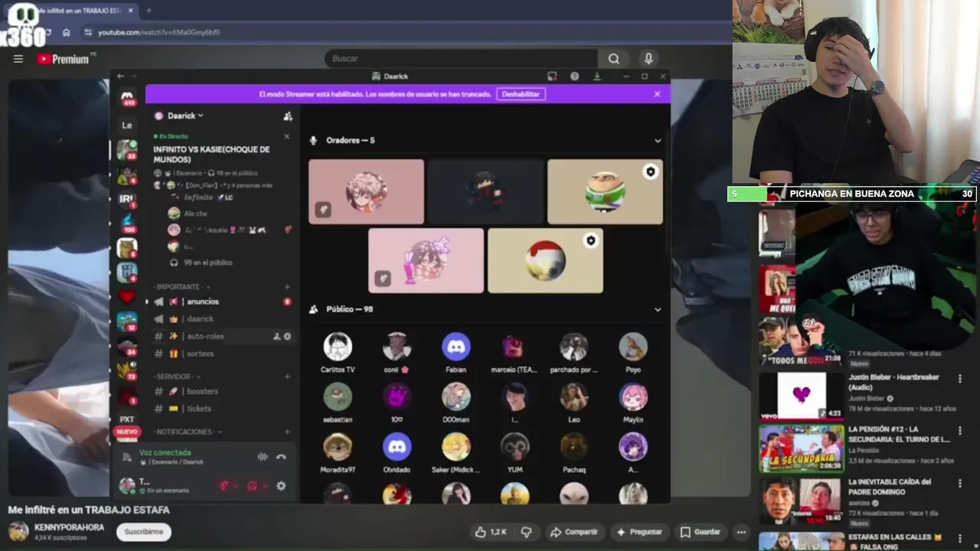Click moderator shield badge on Buzz Lightyear speaker
The image size is (980, 551).
(x=651, y=172)
